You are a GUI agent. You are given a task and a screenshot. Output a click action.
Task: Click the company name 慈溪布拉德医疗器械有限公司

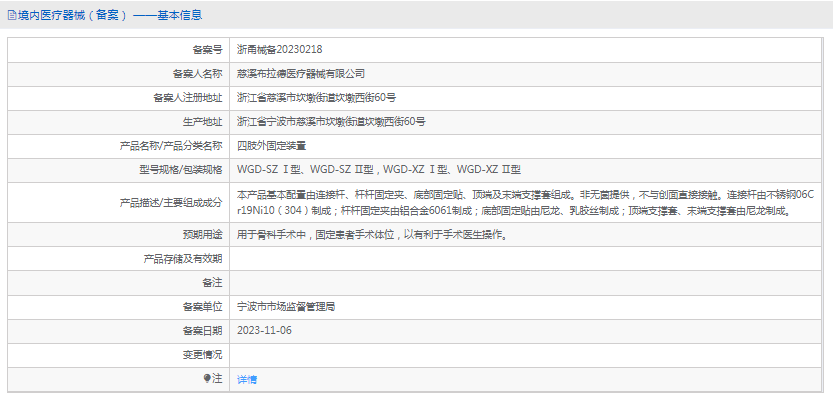[x=301, y=74]
